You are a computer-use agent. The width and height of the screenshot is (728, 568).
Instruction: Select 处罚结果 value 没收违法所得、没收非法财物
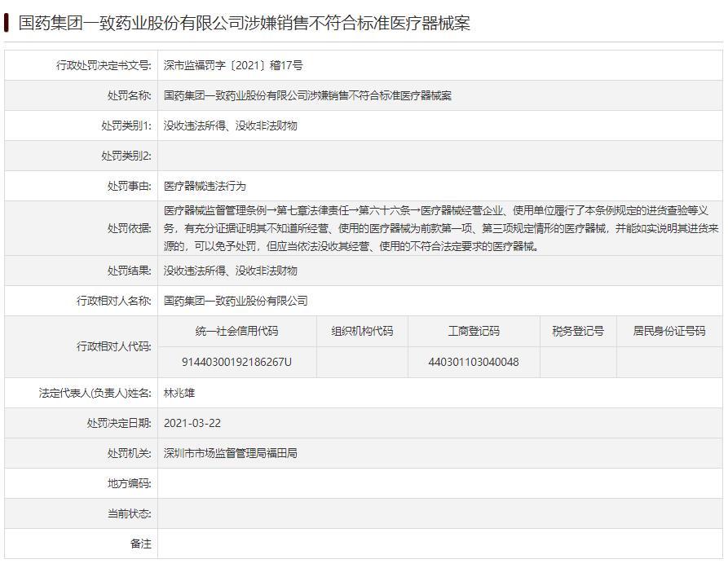coord(230,271)
